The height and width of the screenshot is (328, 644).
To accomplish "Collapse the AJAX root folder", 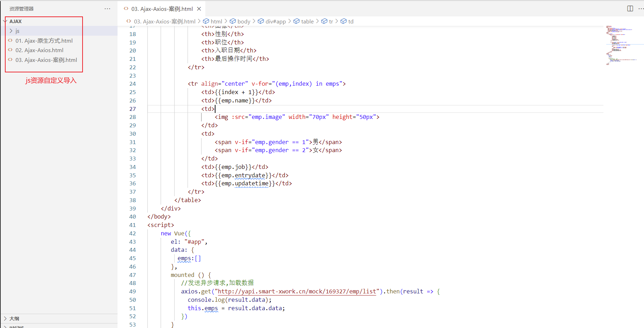I will 15,21.
